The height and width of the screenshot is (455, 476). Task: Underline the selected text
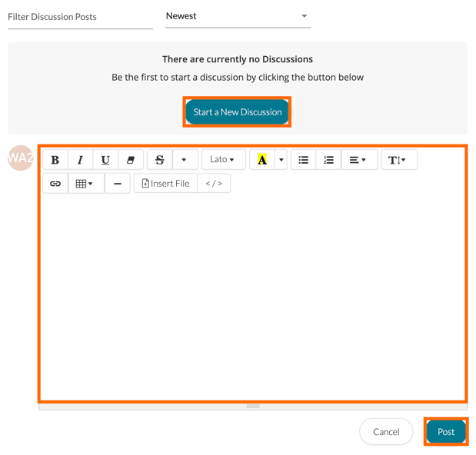click(x=105, y=160)
